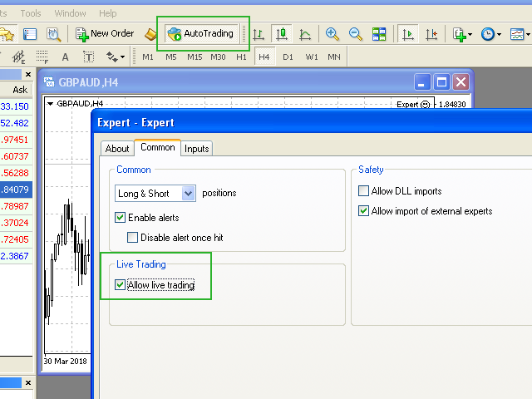Click the zoom out magnifier icon

[x=356, y=34]
